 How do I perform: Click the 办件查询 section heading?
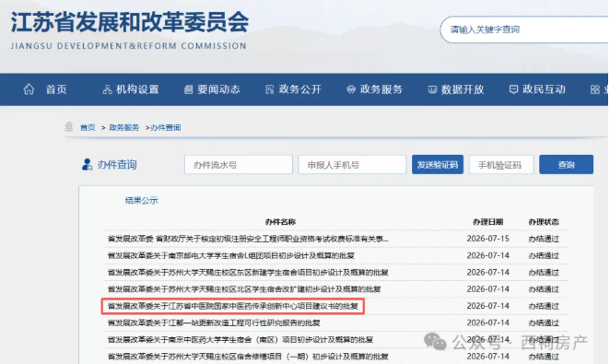coord(117,165)
